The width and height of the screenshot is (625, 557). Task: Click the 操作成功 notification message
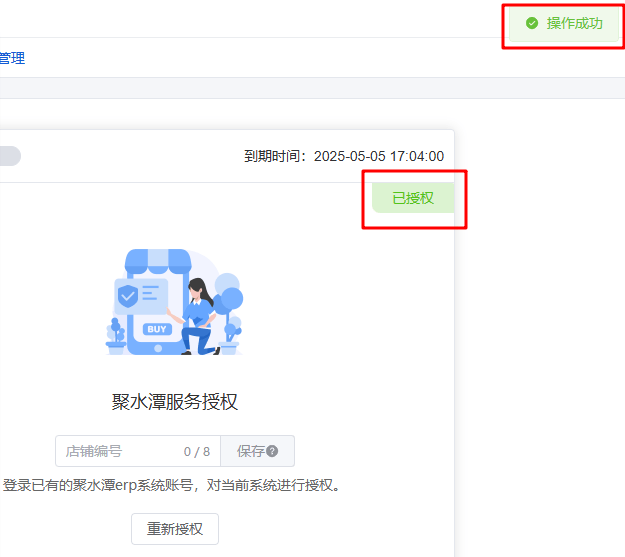coord(564,24)
